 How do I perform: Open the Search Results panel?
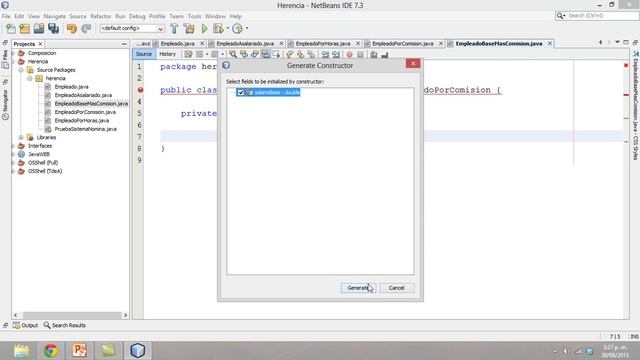(64, 325)
